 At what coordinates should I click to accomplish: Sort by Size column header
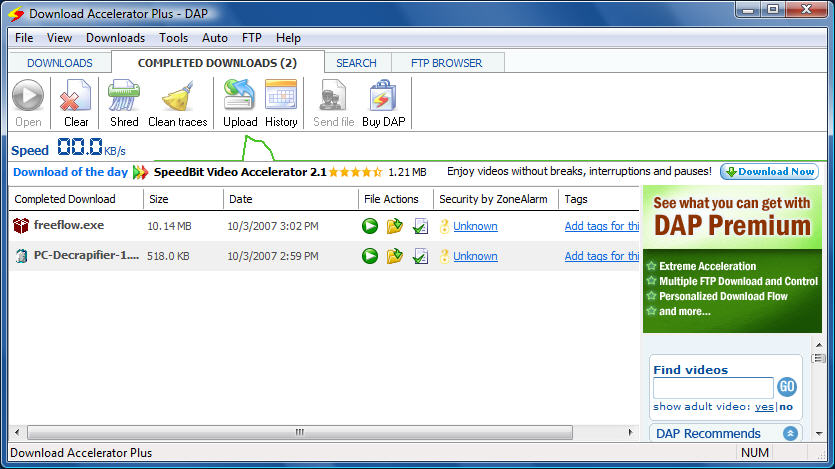pos(183,199)
